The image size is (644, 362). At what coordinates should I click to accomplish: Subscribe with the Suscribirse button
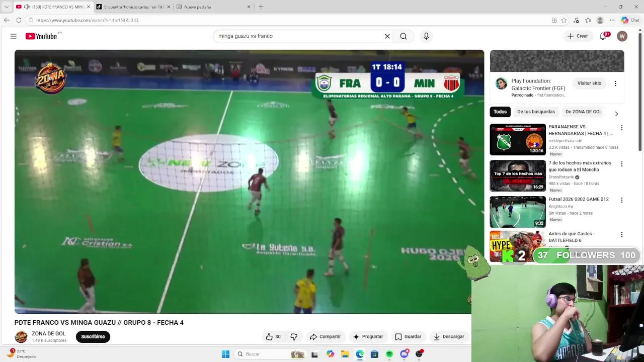tap(93, 337)
